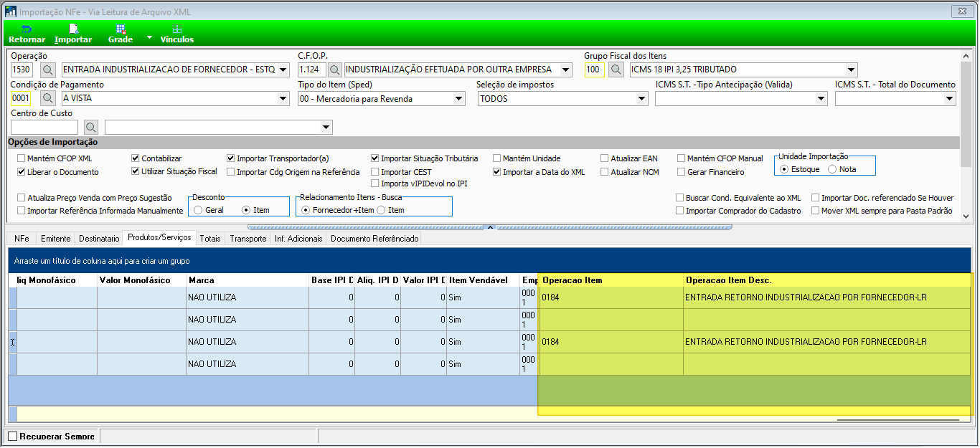Screen dimensions: 980x448
Task: Open the Grade toolbar icon
Action: pyautogui.click(x=121, y=34)
